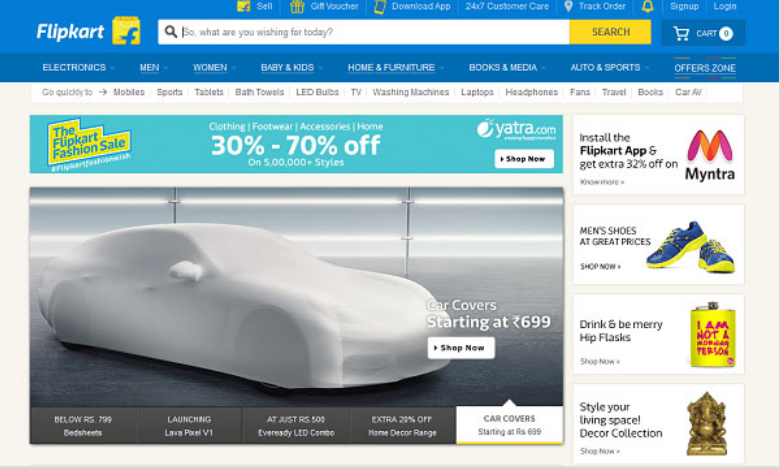
Task: Go quickly to Bath Towels
Action: tap(259, 92)
